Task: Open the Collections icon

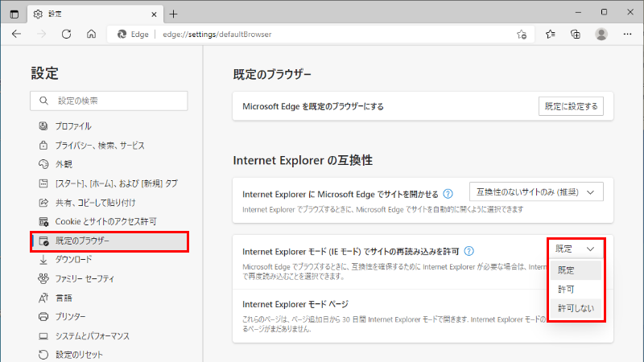Action: 576,34
